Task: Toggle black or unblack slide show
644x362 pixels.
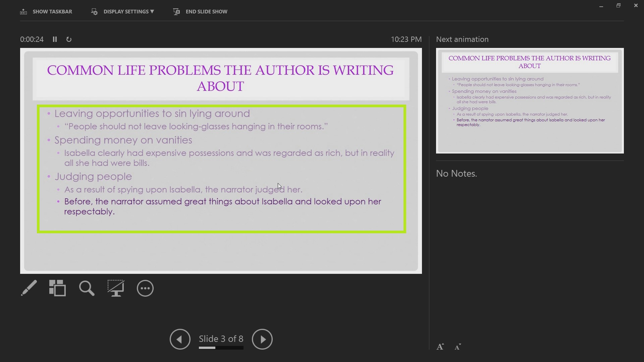Action: pyautogui.click(x=116, y=288)
